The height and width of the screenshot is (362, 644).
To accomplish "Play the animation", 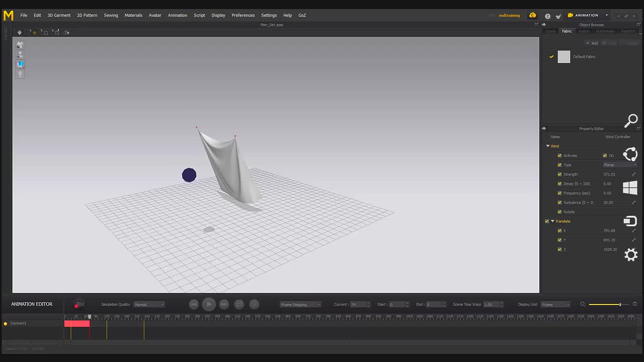I will [209, 304].
